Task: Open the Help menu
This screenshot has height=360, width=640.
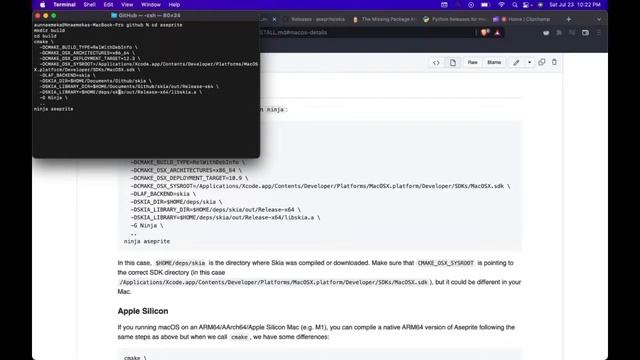Action: click(x=174, y=5)
